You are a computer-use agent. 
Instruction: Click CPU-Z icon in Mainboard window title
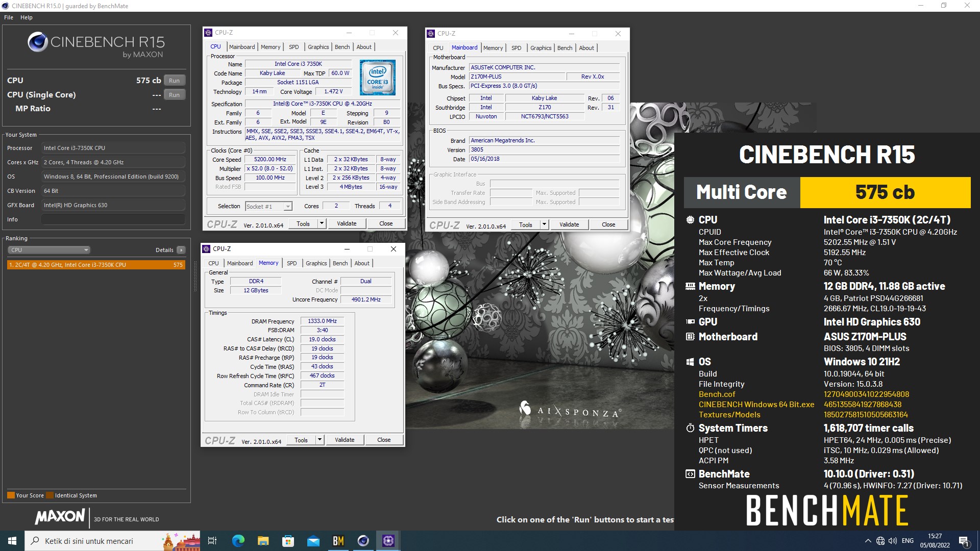(431, 34)
